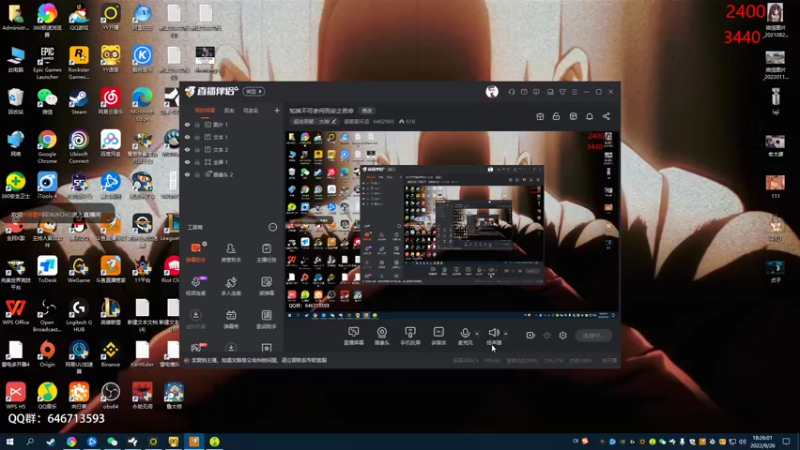Open the 房管助手 tool icon
Image resolution: width=800 pixels, height=450 pixels.
pyautogui.click(x=231, y=252)
